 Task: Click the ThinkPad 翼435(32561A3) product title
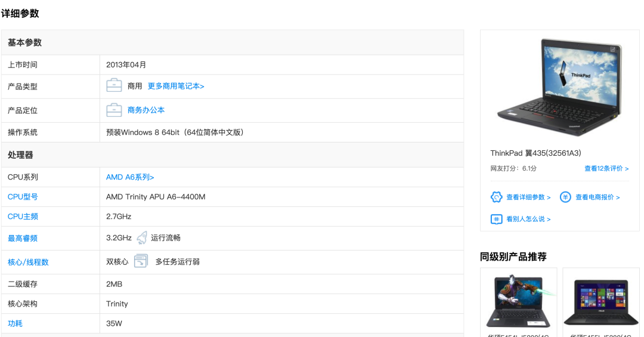point(535,153)
